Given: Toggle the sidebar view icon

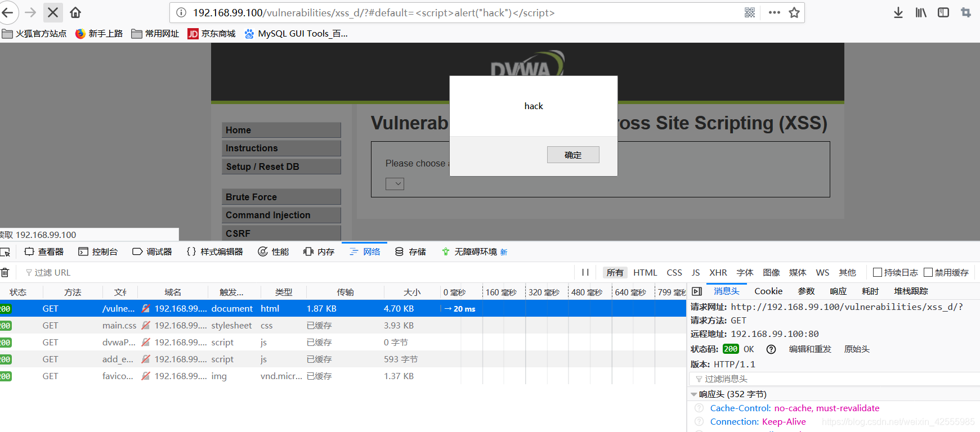Looking at the screenshot, I should pos(943,12).
